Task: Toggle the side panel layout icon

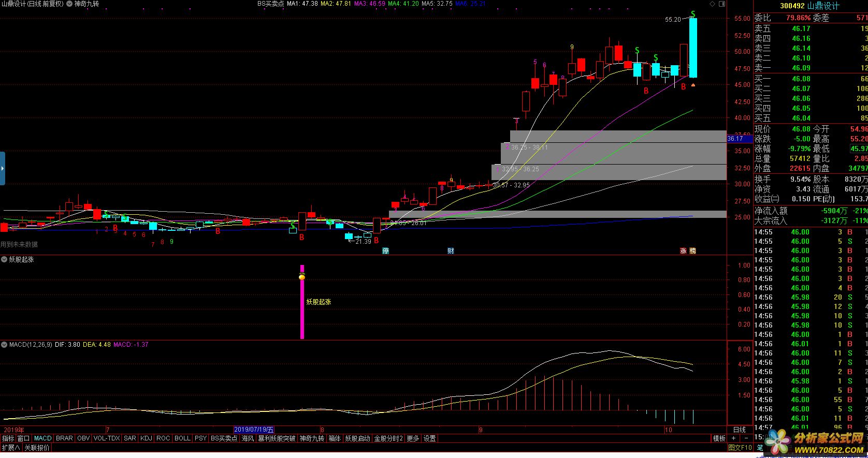Action: click(x=722, y=4)
